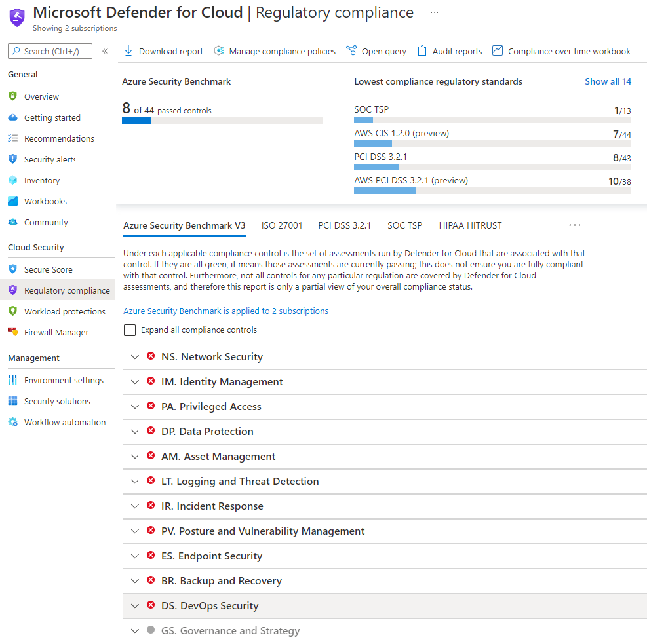
Task: Open more standards tabs ellipsis
Action: click(x=575, y=225)
